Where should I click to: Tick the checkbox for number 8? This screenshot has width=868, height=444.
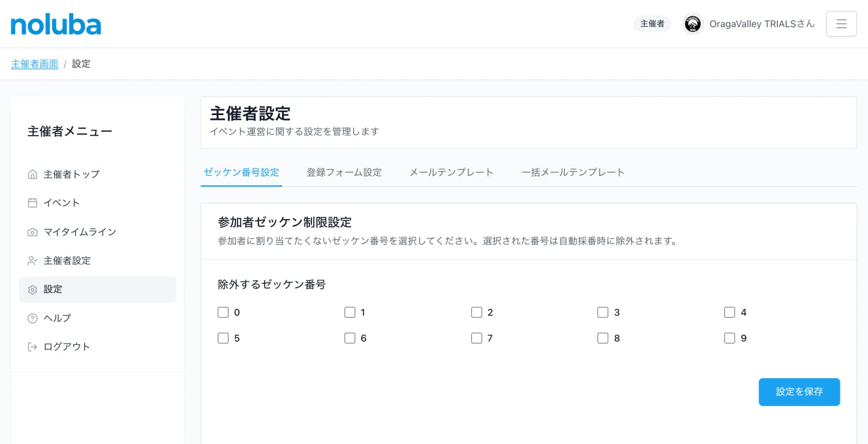pos(603,338)
